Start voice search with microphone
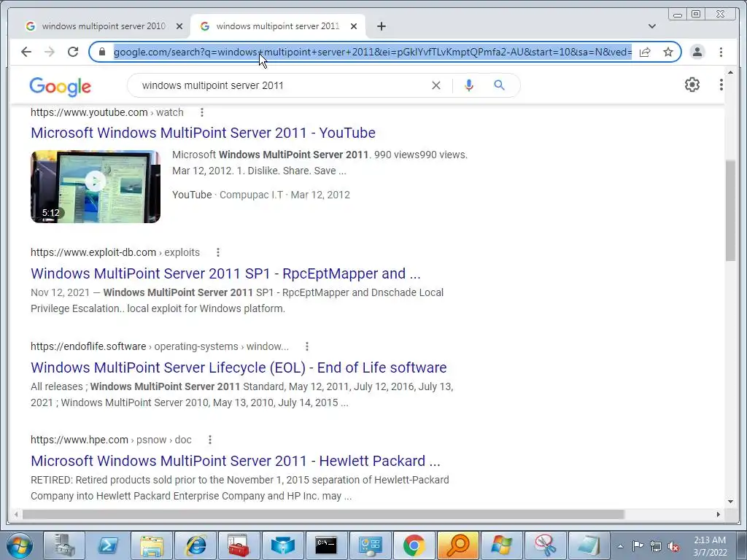The width and height of the screenshot is (747, 560). coord(469,85)
